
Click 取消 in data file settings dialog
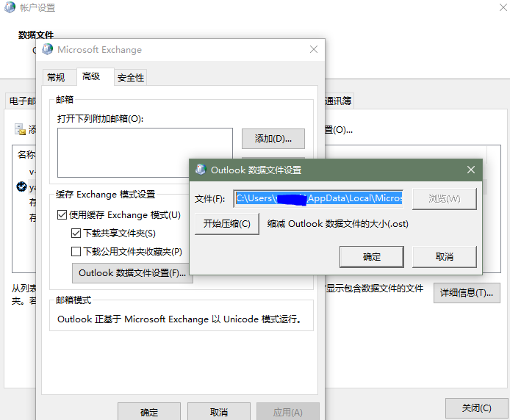(445, 257)
